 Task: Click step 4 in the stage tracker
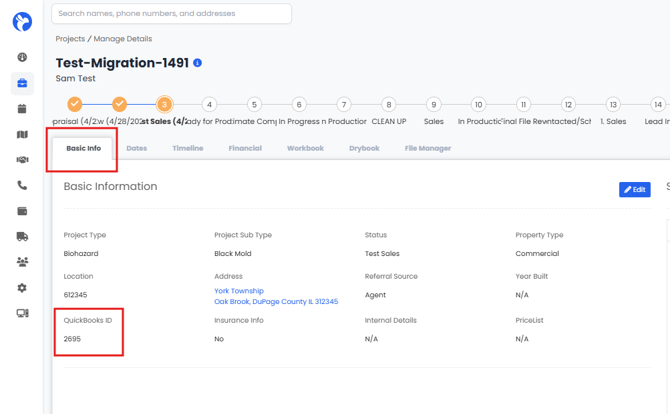[209, 104]
